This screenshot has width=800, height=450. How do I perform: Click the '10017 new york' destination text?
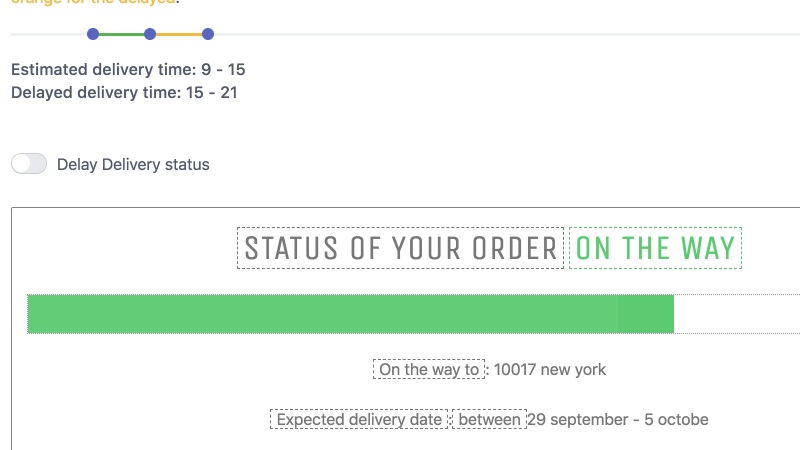(x=550, y=369)
